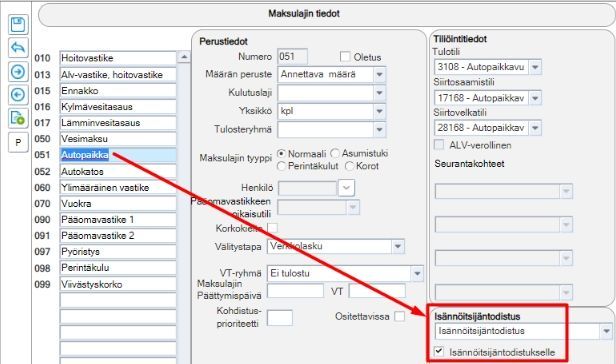616x364 pixels.
Task: Open the Yksikkö dropdown
Action: click(379, 111)
